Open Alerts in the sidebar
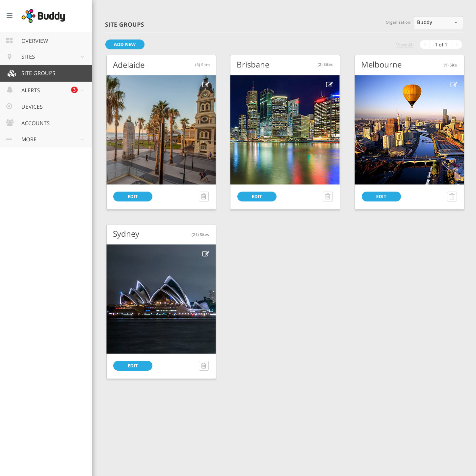The image size is (476, 476). pos(46,90)
